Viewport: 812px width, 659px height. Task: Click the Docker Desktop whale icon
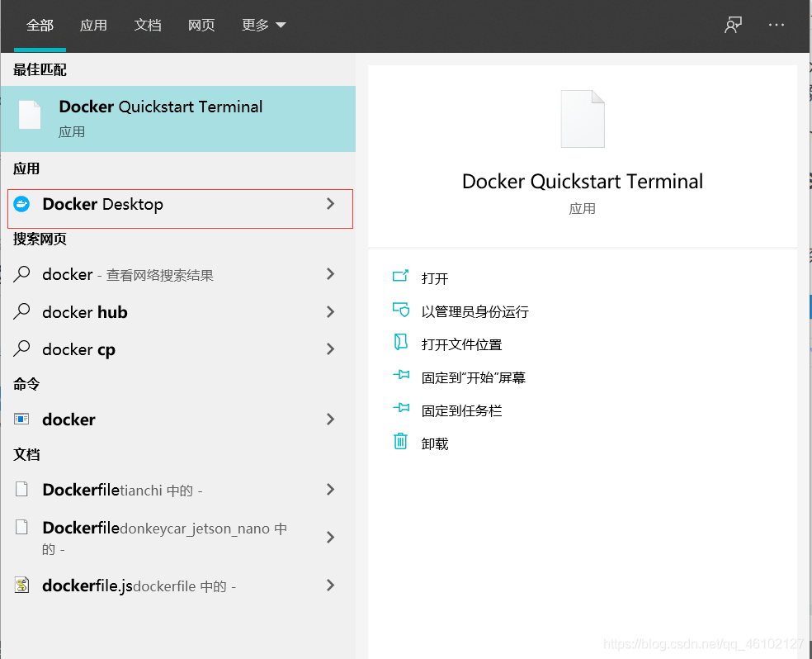[21, 204]
